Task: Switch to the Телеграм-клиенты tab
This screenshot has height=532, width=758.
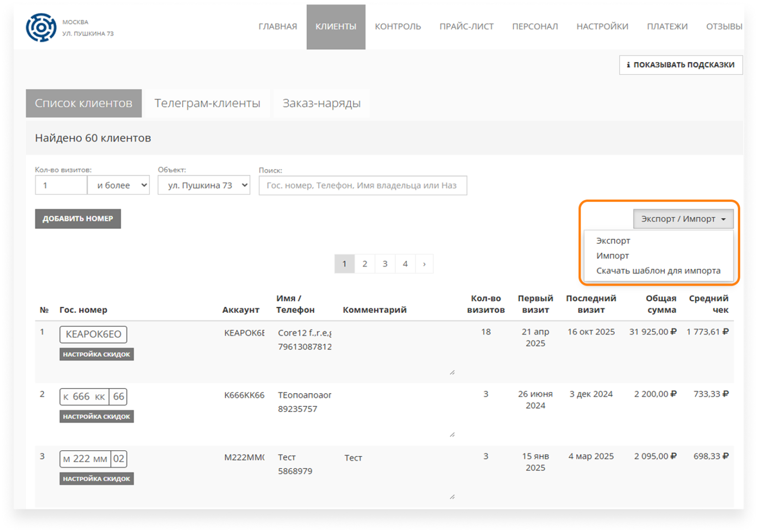Action: pos(207,103)
